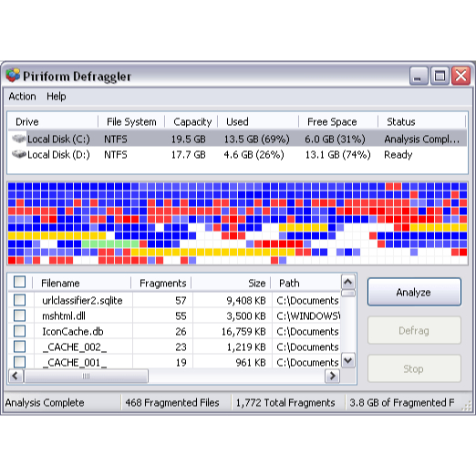Screen dimensions: 476x476
Task: Check the box for urlclassifier2.sqlite
Action: (x=19, y=300)
